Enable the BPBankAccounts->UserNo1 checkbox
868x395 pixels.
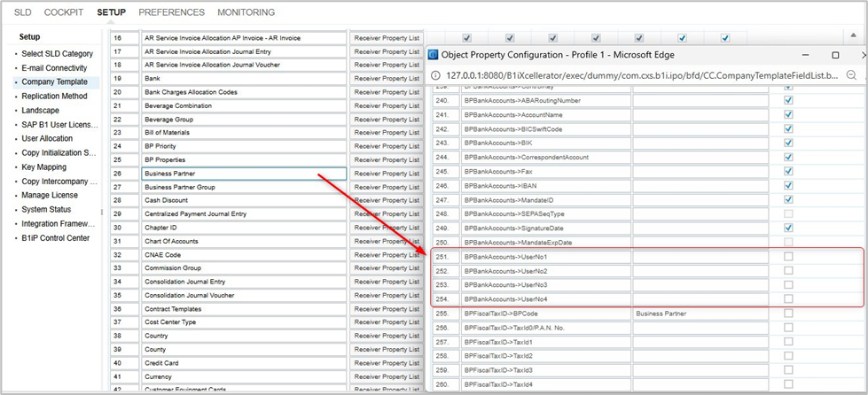pos(788,257)
